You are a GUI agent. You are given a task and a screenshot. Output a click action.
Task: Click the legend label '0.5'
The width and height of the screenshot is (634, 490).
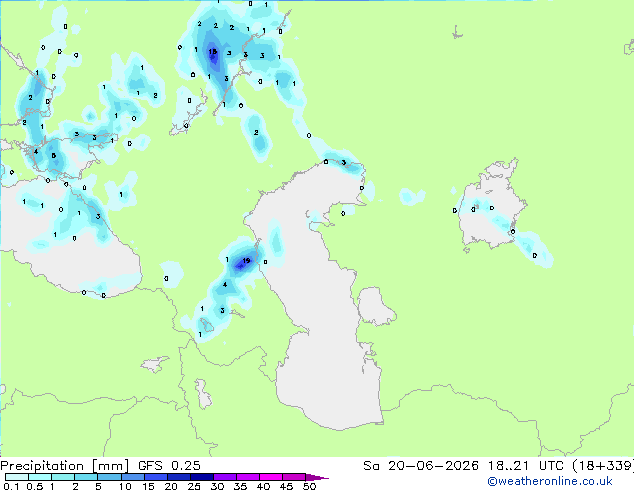tap(35, 486)
